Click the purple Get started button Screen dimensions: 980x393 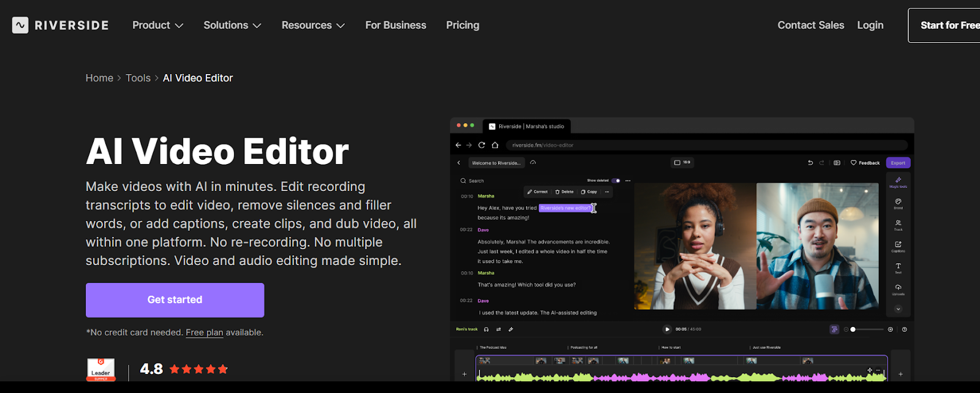[175, 300]
